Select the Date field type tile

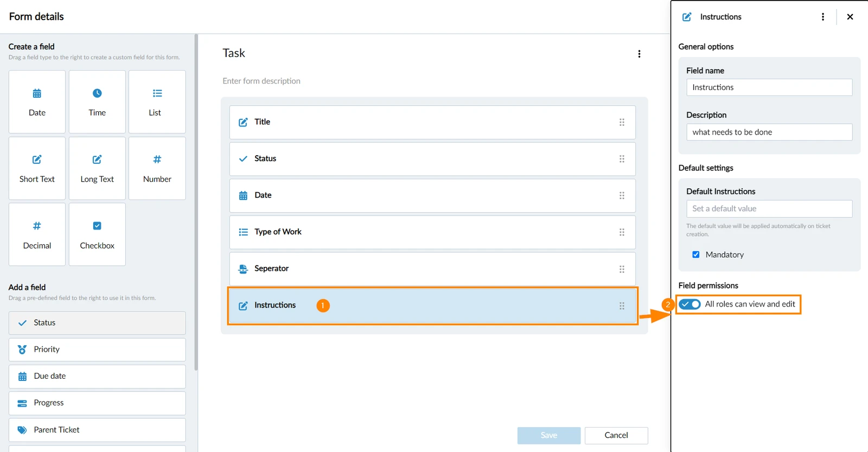[x=37, y=101]
